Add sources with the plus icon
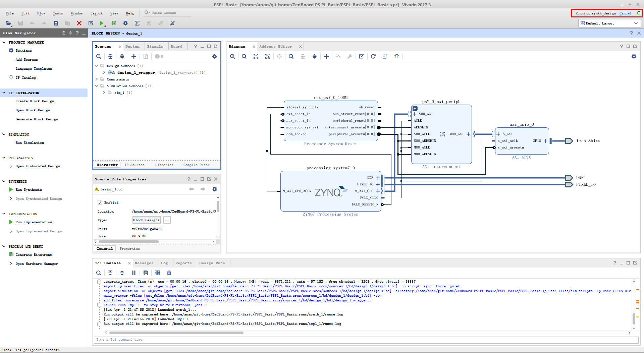644x353 pixels. tap(134, 56)
